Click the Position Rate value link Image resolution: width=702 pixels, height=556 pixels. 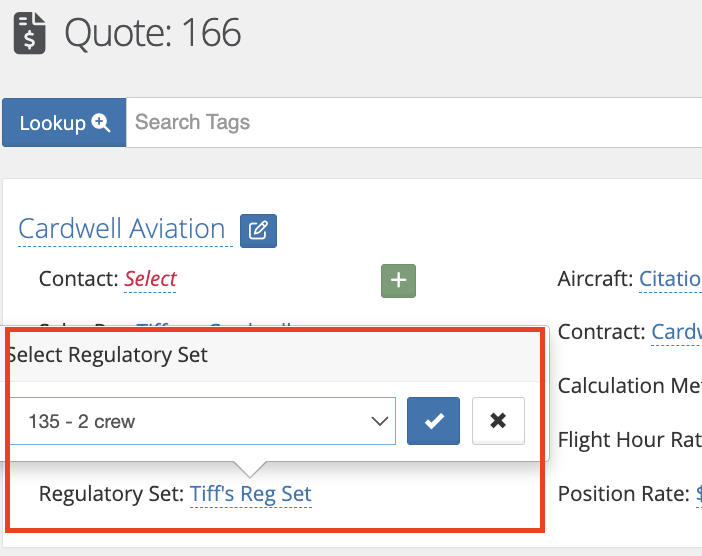coord(699,494)
